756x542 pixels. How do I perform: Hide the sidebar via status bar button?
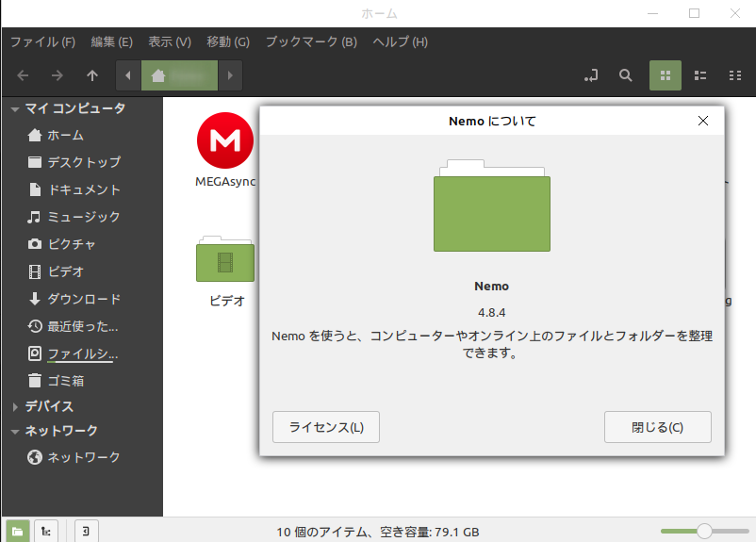tap(87, 532)
